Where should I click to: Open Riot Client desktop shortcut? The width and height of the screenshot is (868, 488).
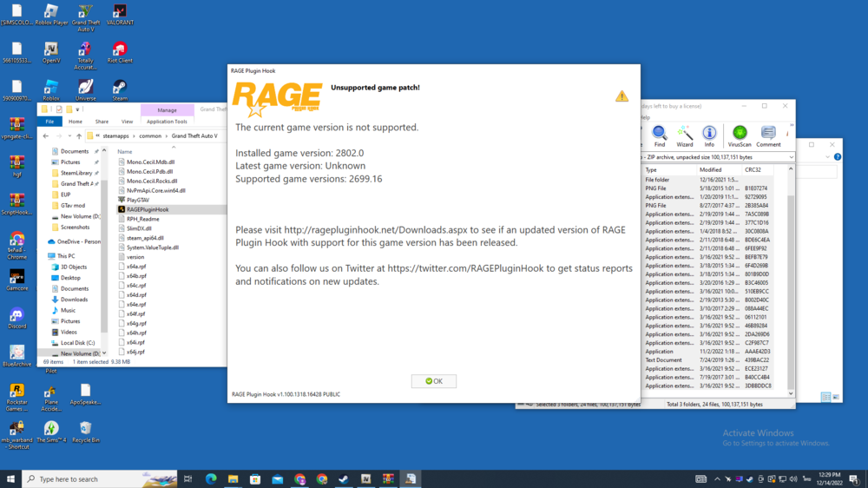(120, 53)
